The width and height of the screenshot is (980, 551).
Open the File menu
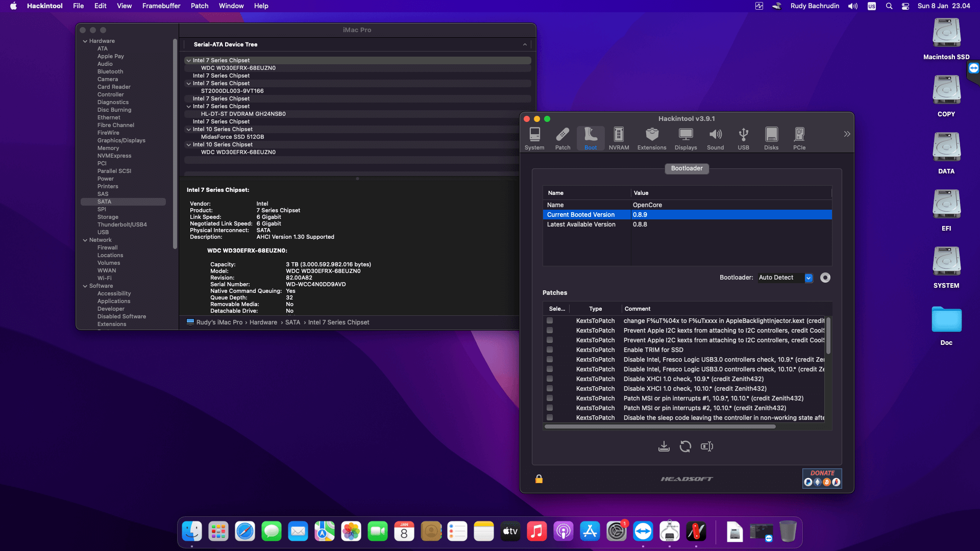tap(78, 6)
